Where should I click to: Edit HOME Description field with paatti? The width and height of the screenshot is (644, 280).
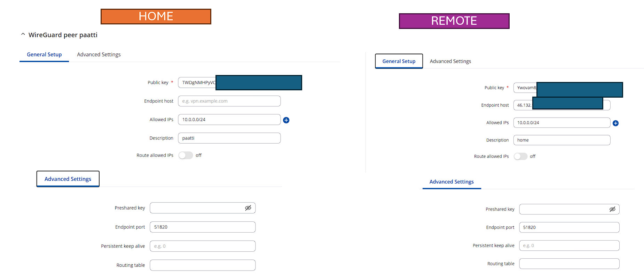(229, 138)
